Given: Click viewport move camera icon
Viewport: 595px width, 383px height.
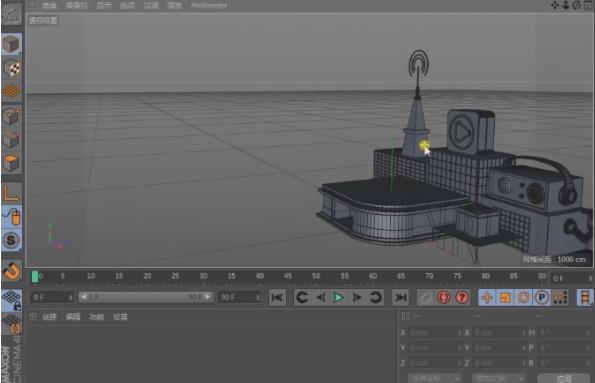Looking at the screenshot, I should (555, 5).
